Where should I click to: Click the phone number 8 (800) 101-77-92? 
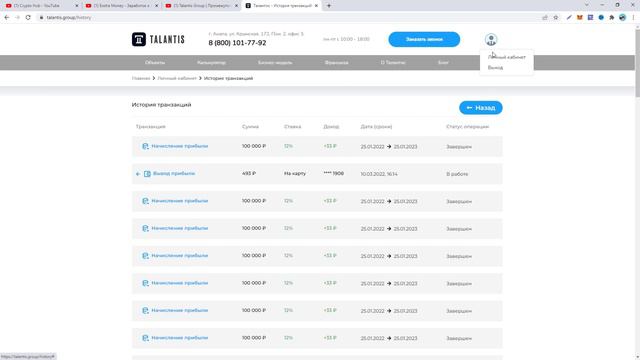tap(237, 43)
